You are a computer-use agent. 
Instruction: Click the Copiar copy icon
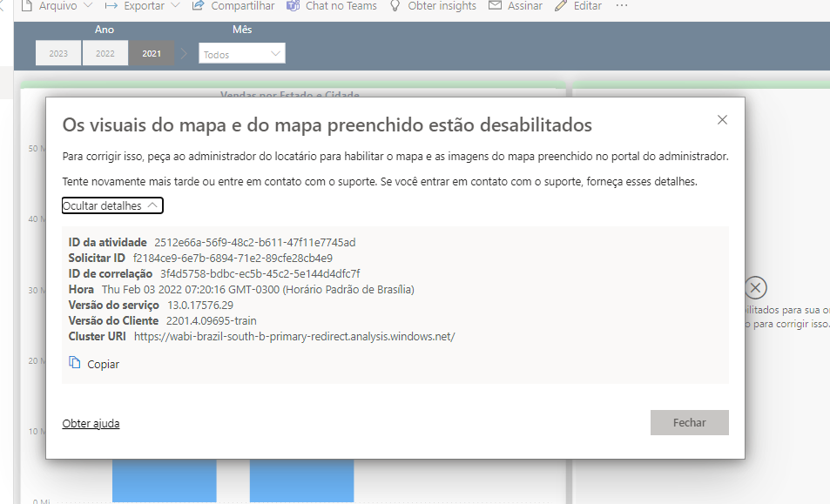(x=75, y=363)
